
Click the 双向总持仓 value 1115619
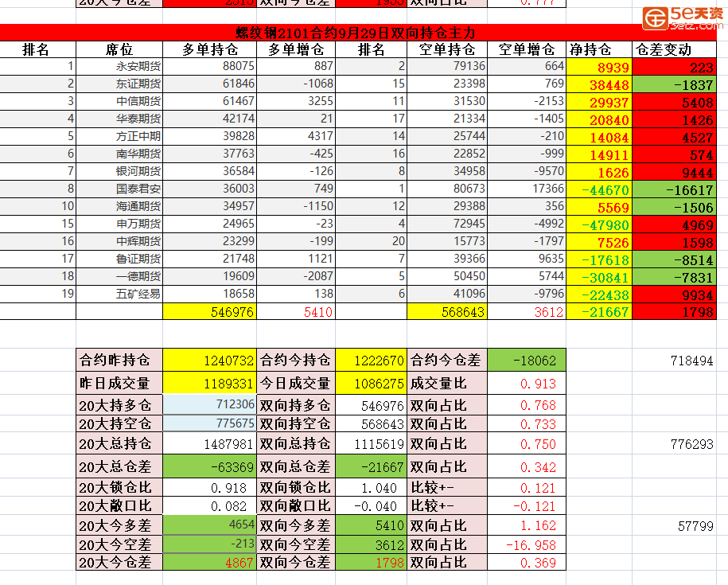(x=371, y=443)
